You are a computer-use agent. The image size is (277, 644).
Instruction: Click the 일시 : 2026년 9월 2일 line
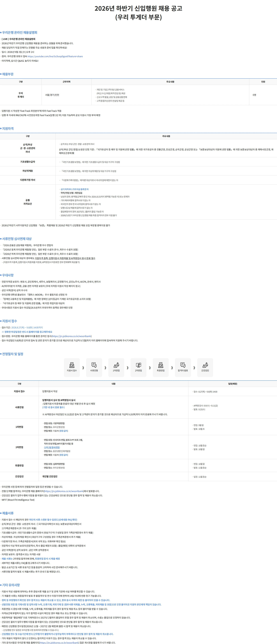tap(18, 52)
